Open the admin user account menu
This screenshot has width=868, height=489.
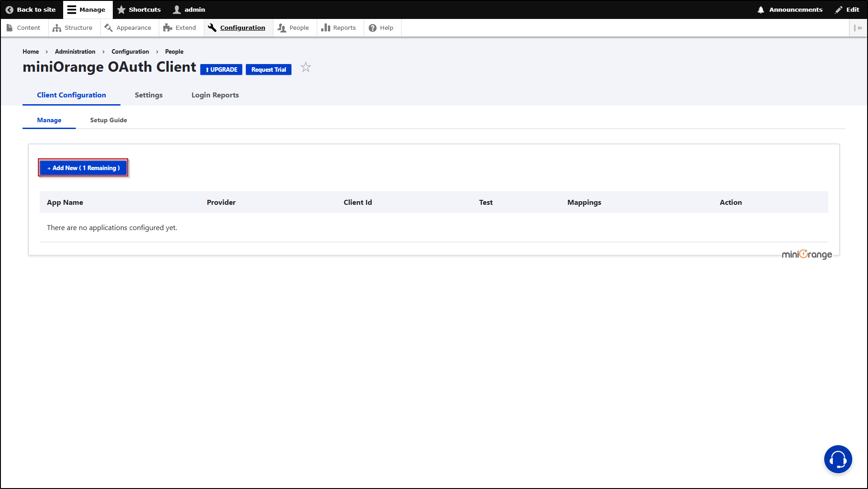click(189, 9)
